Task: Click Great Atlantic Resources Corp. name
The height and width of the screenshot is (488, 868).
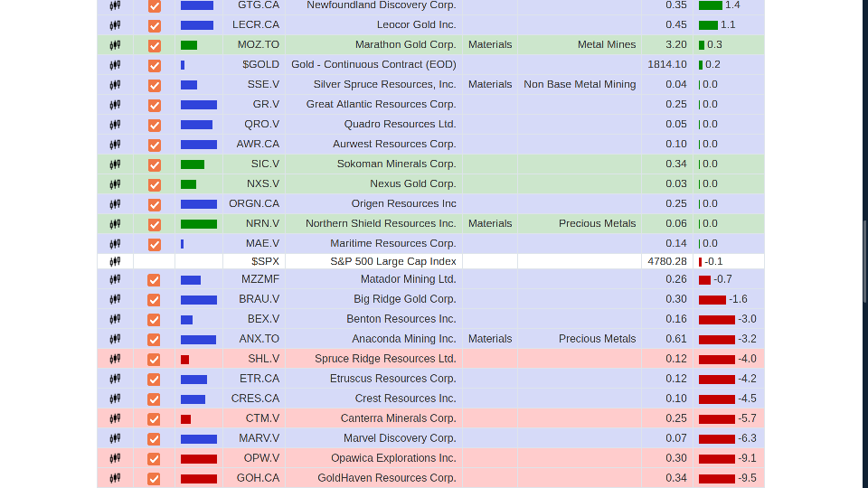Action: (381, 105)
